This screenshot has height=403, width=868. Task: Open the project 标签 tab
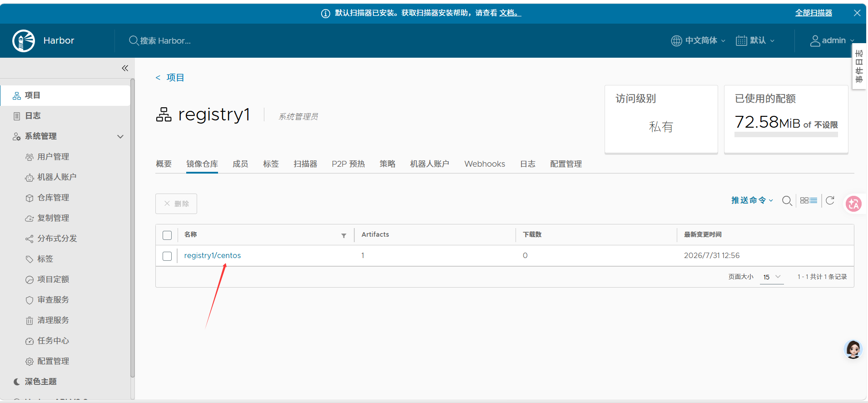click(x=271, y=164)
